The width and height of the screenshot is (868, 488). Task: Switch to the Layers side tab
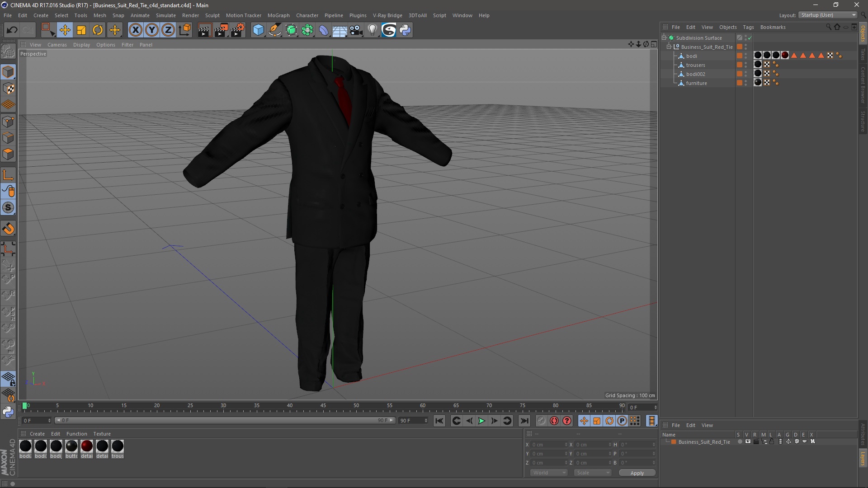[x=863, y=458]
